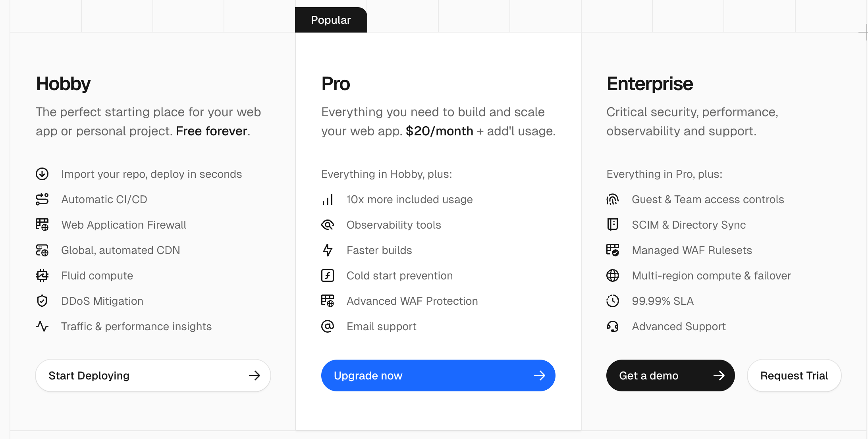Click the Fluid compute chip icon
Viewport: 868px width, 439px height.
click(42, 275)
